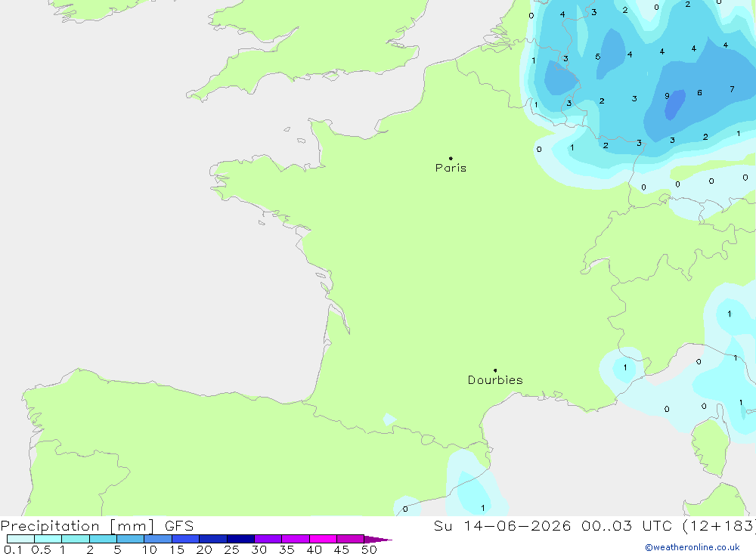The height and width of the screenshot is (554, 756).
Task: Click the precipitation value 6 on the map
Action: pyautogui.click(x=699, y=92)
